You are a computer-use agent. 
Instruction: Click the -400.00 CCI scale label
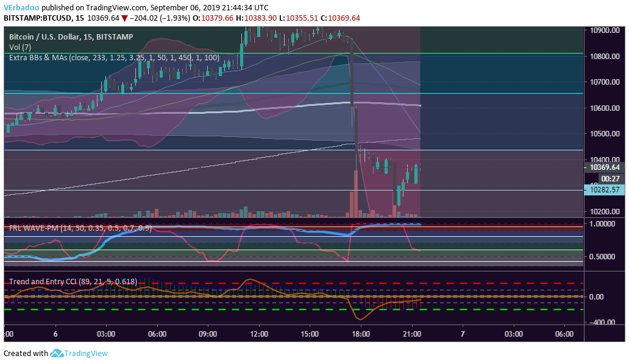click(602, 322)
